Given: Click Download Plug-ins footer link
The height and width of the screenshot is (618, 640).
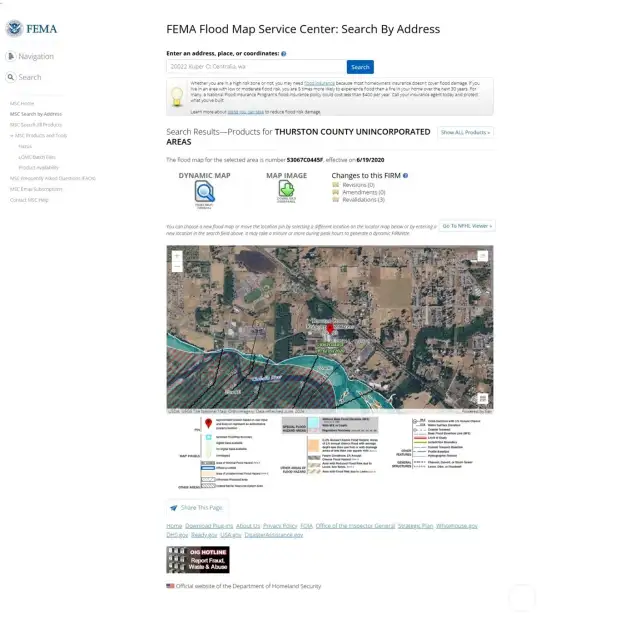Looking at the screenshot, I should coord(209,526).
